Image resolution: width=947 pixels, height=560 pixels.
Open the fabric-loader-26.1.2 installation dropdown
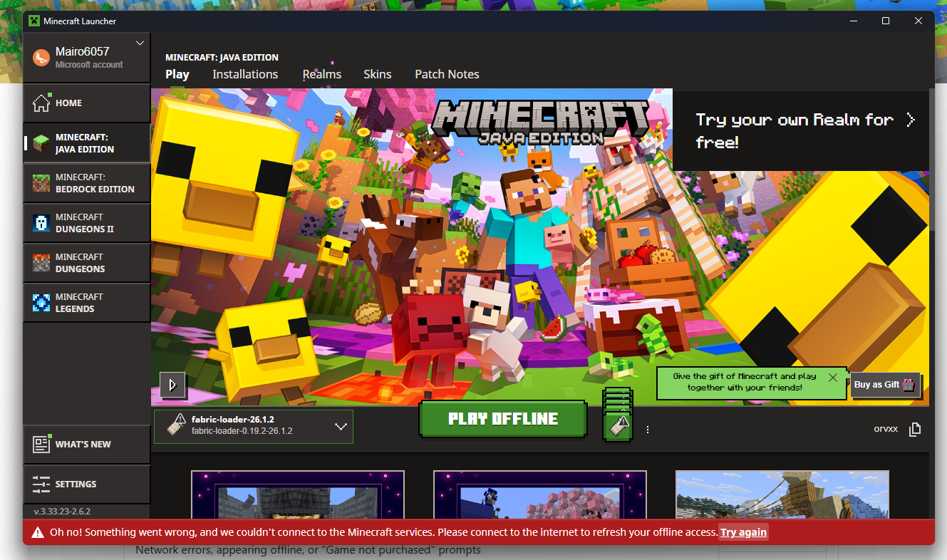(253, 426)
